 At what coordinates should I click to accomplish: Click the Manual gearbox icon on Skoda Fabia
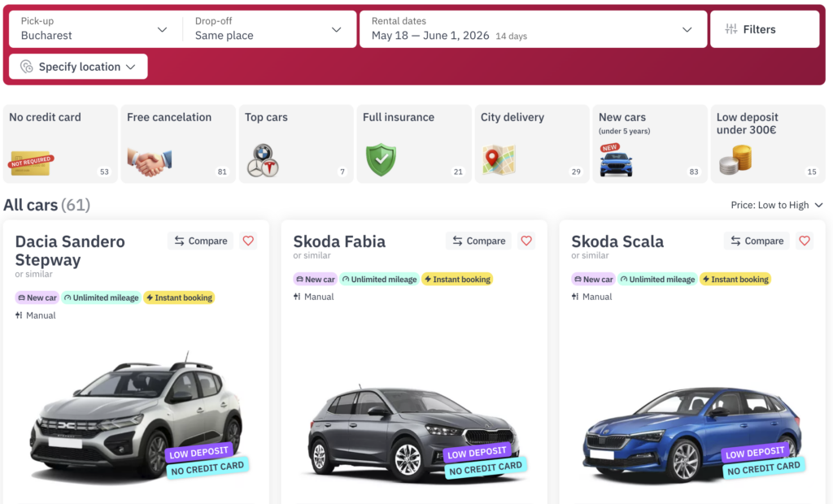[297, 297]
